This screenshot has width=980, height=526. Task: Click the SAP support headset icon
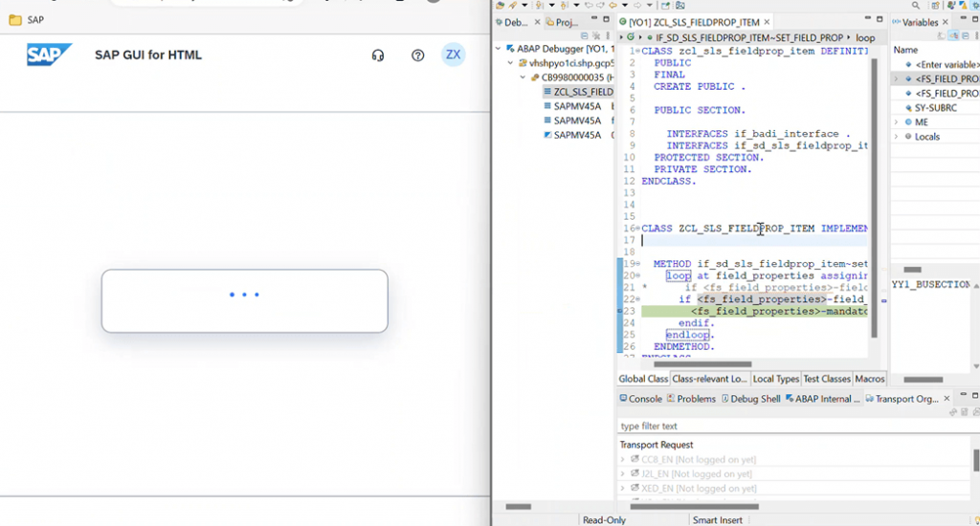pyautogui.click(x=377, y=55)
